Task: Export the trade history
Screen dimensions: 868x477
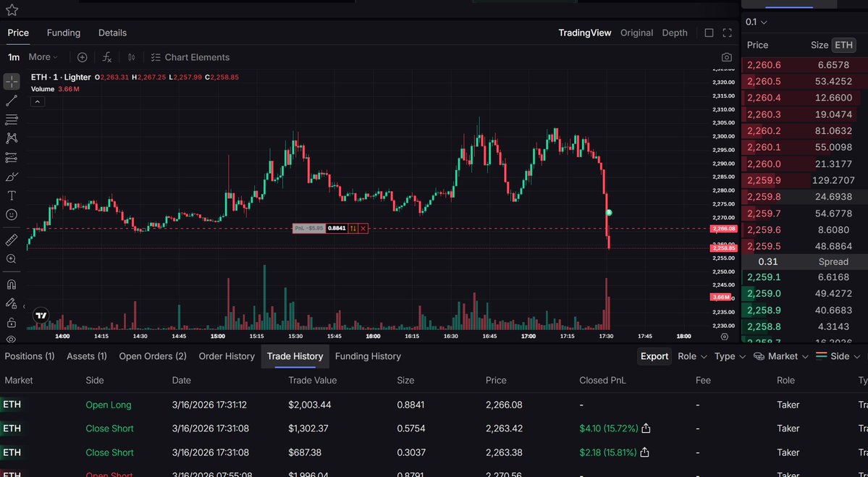Action: coord(654,356)
